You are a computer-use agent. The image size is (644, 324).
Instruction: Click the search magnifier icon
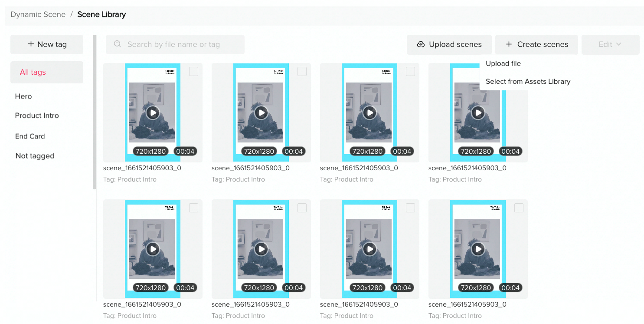[116, 44]
